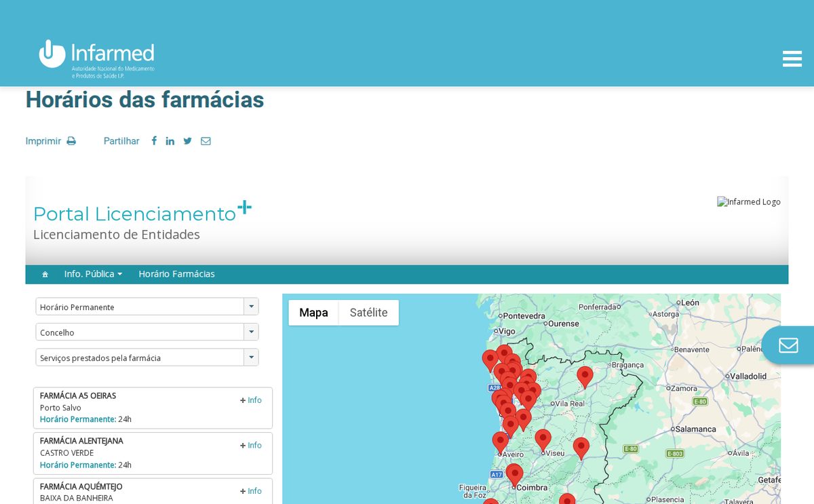814x504 pixels.
Task: Open the floating envelope contact button
Action: [x=788, y=345]
